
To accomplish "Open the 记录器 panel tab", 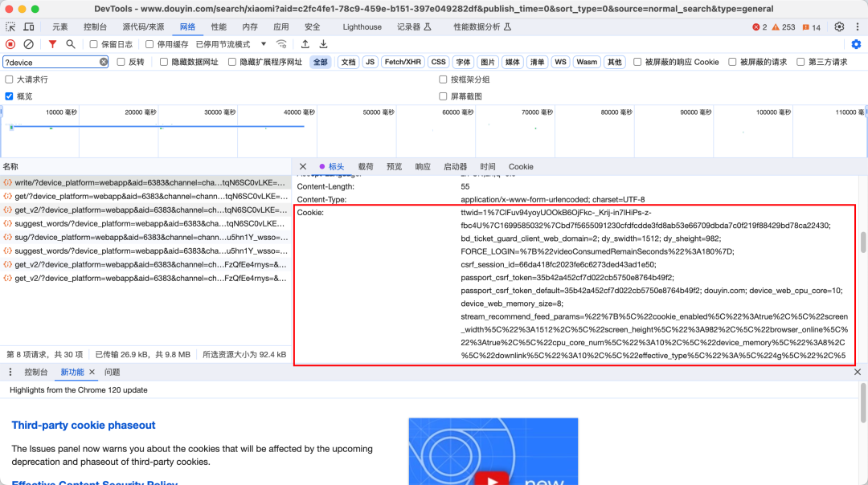I will tap(414, 26).
